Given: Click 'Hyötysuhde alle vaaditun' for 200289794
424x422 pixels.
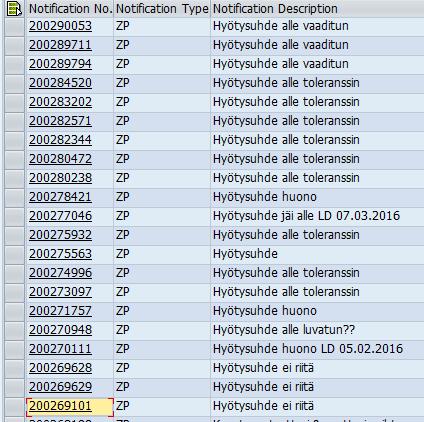Looking at the screenshot, I should click(281, 64).
